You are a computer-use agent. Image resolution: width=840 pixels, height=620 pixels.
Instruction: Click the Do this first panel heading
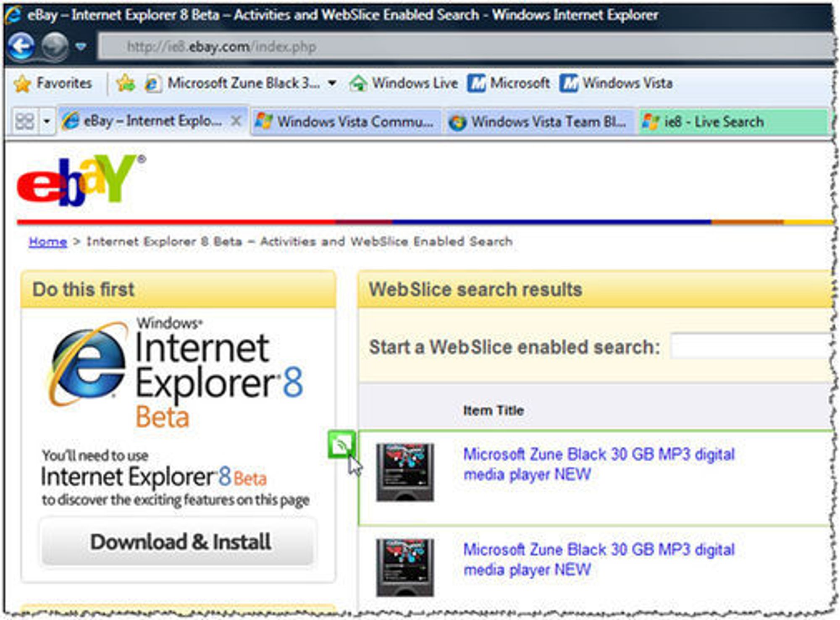(x=84, y=290)
